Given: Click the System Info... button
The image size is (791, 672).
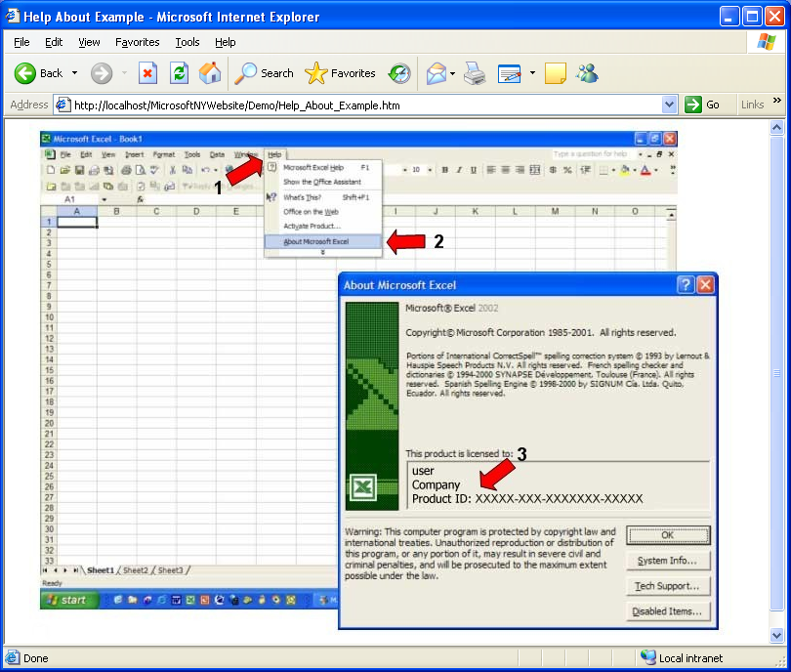Looking at the screenshot, I should pos(668,561).
